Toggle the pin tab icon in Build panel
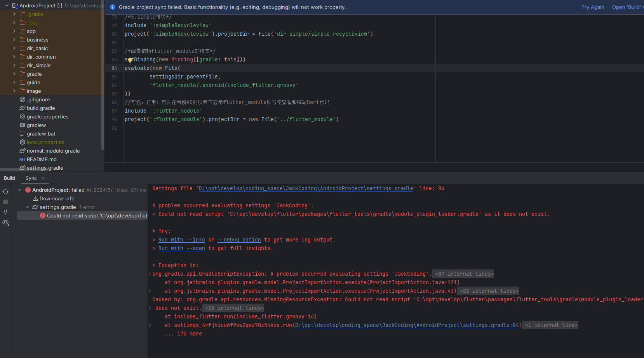 click(5, 212)
